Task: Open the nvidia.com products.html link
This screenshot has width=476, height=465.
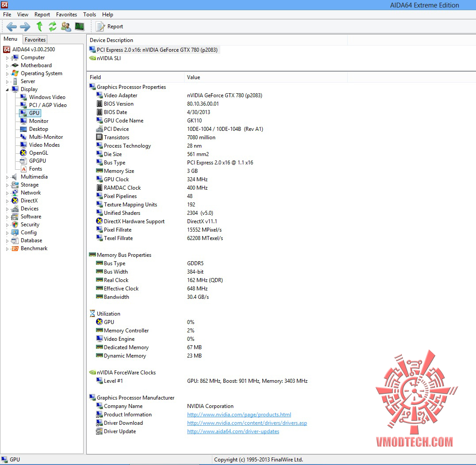Action: coord(239,415)
